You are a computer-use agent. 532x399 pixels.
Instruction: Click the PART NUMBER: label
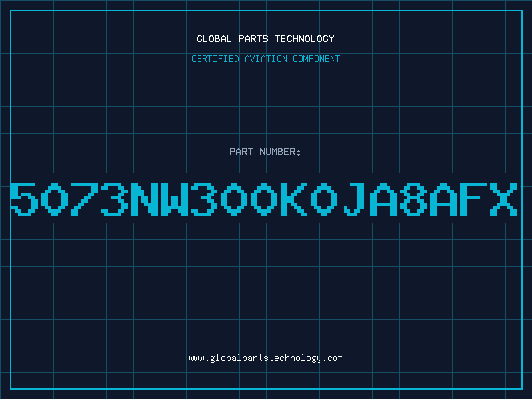coord(265,152)
